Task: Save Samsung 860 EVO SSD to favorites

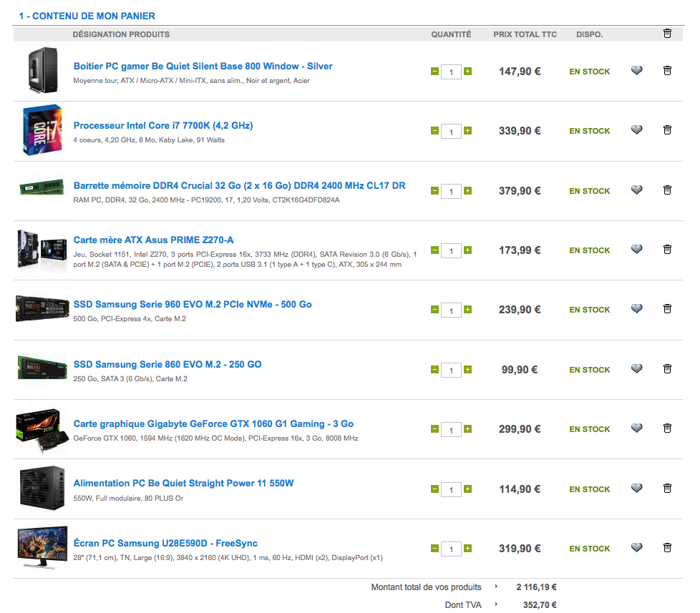Action: coord(636,369)
